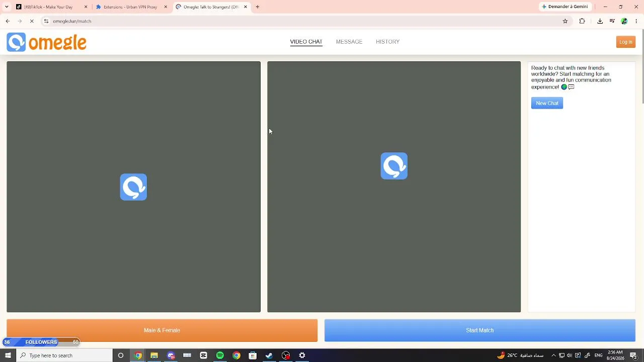Open the Male & Female gender filter
This screenshot has height=362, width=644.
(162, 330)
